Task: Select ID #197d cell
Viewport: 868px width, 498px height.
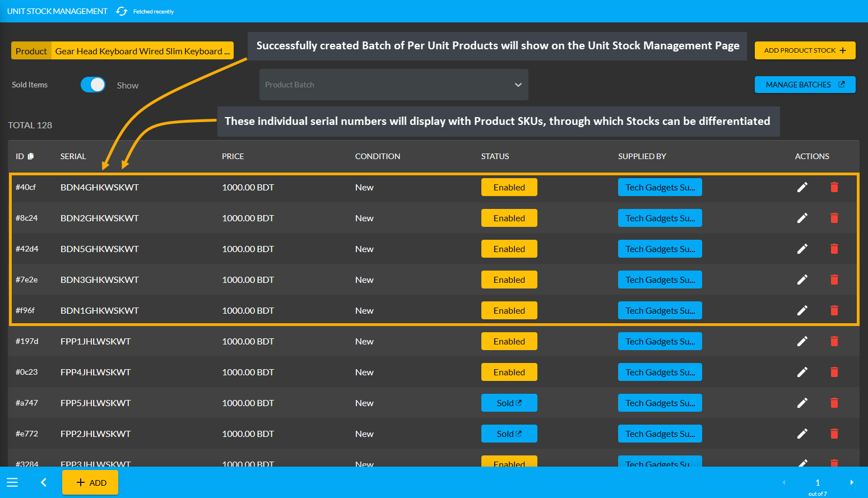Action: [x=27, y=341]
